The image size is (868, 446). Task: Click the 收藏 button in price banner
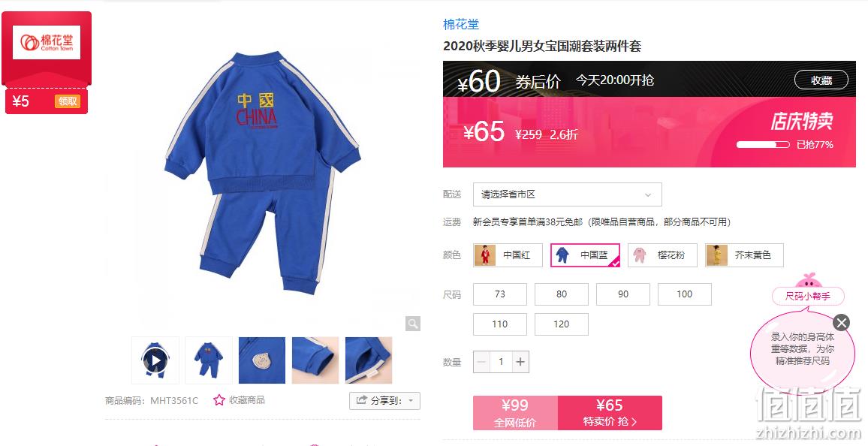821,80
